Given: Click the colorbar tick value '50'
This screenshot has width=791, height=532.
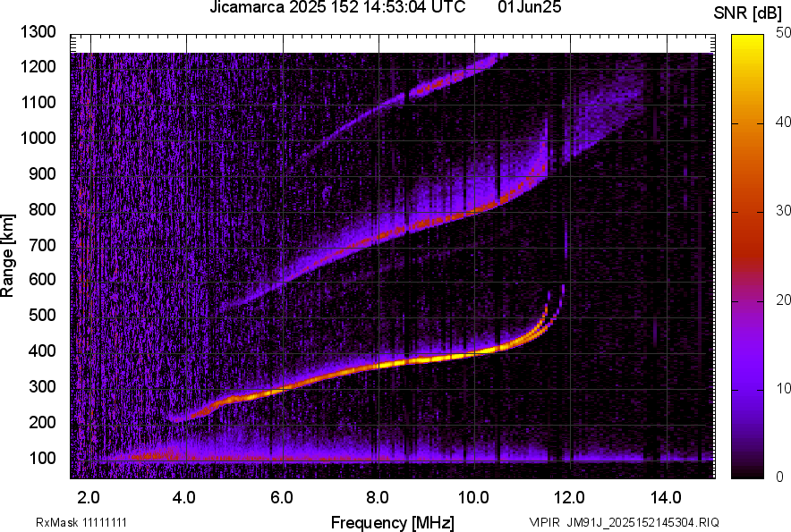Looking at the screenshot, I should (x=784, y=33).
